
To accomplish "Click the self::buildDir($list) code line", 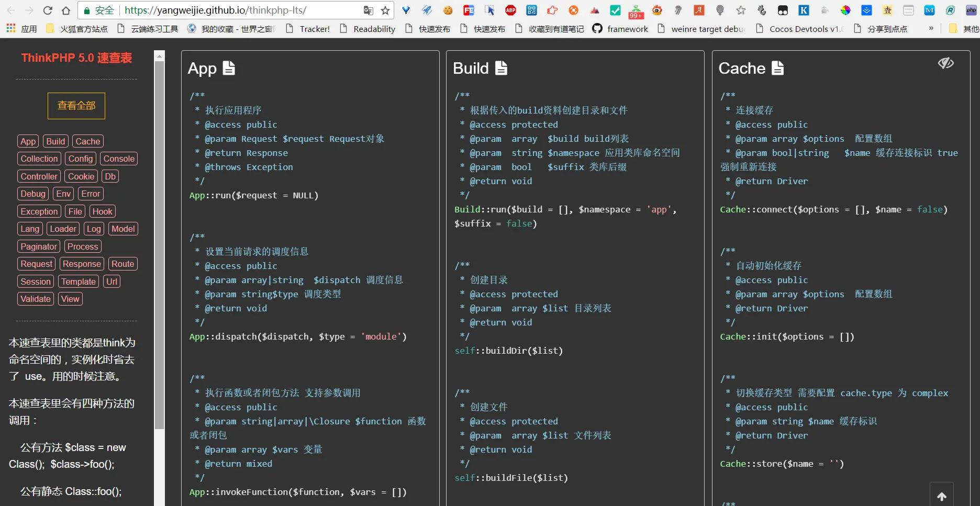I will coord(508,351).
